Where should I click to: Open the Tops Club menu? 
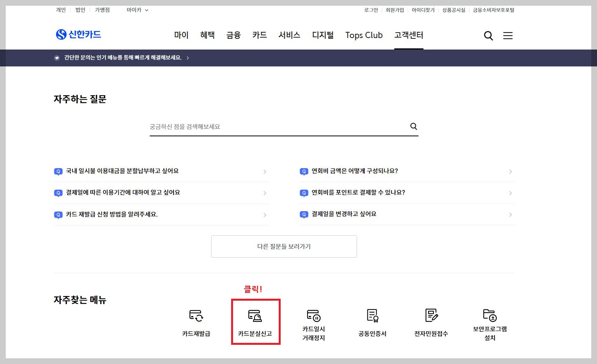pyautogui.click(x=364, y=35)
